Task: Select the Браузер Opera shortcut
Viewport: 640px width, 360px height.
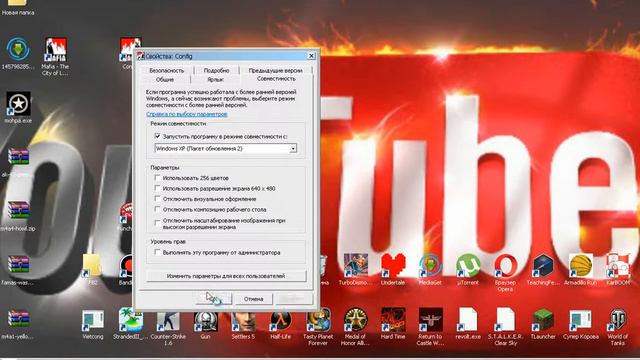Action: [505, 265]
